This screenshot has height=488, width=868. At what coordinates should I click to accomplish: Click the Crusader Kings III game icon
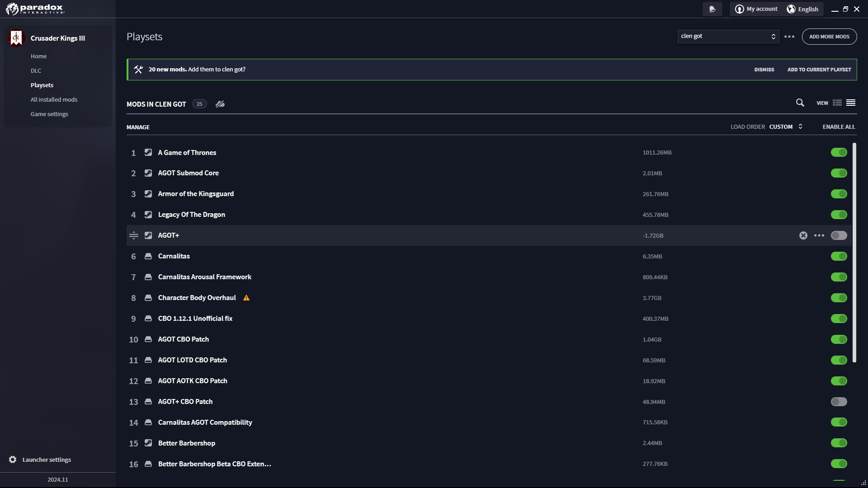pos(16,38)
